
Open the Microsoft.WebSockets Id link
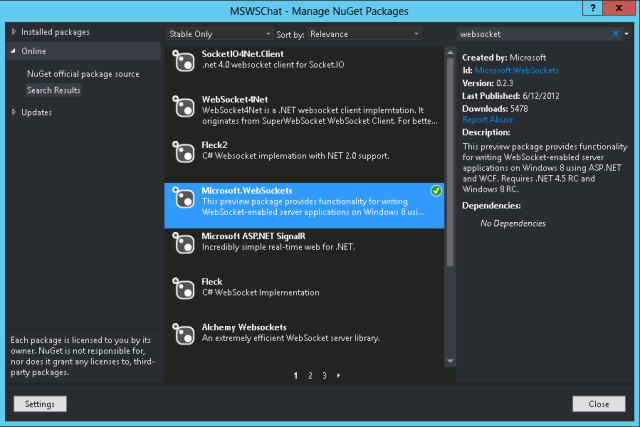pyautogui.click(x=516, y=70)
